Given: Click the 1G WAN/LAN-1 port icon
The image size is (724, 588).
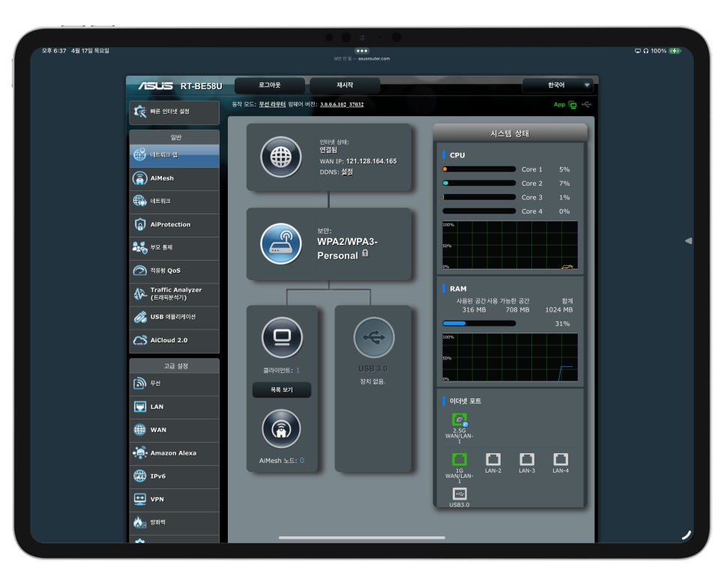Looking at the screenshot, I should click(459, 459).
